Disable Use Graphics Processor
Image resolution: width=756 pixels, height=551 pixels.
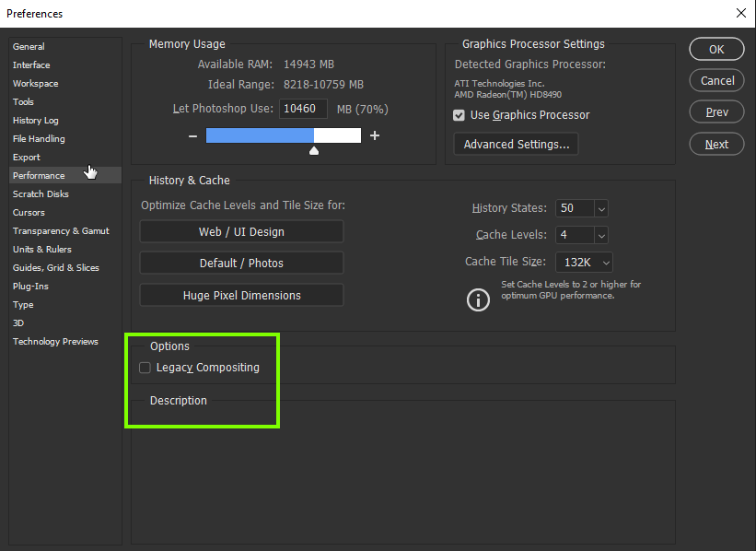(459, 115)
